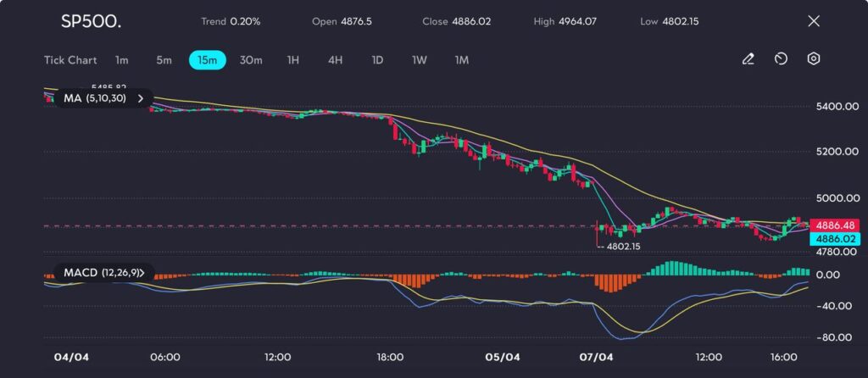Open the drawing pencil tool

click(748, 59)
